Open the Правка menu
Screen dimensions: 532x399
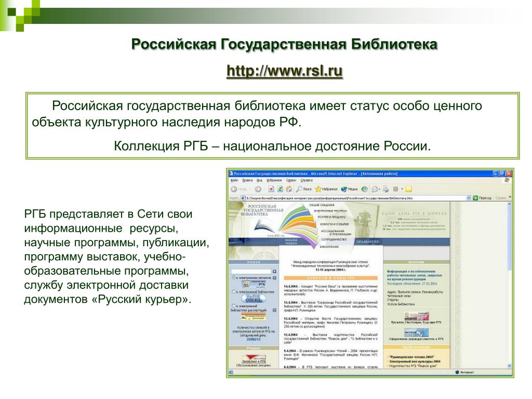[247, 180]
